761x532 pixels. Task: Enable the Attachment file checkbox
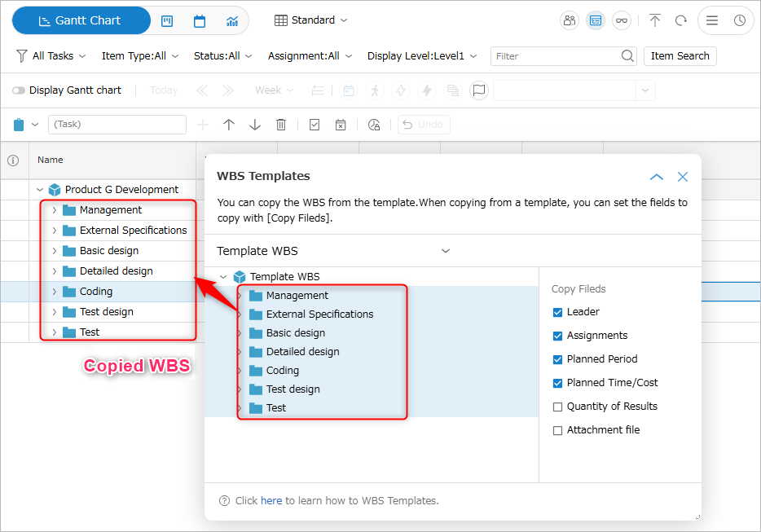click(x=557, y=430)
